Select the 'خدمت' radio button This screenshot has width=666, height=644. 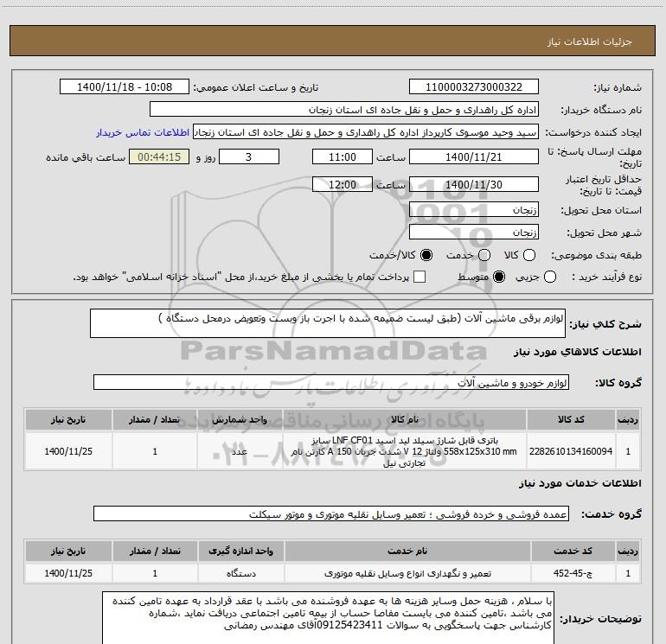[484, 255]
